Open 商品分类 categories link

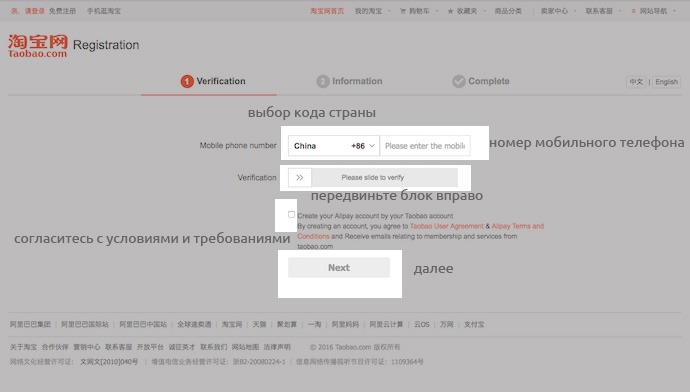click(508, 11)
